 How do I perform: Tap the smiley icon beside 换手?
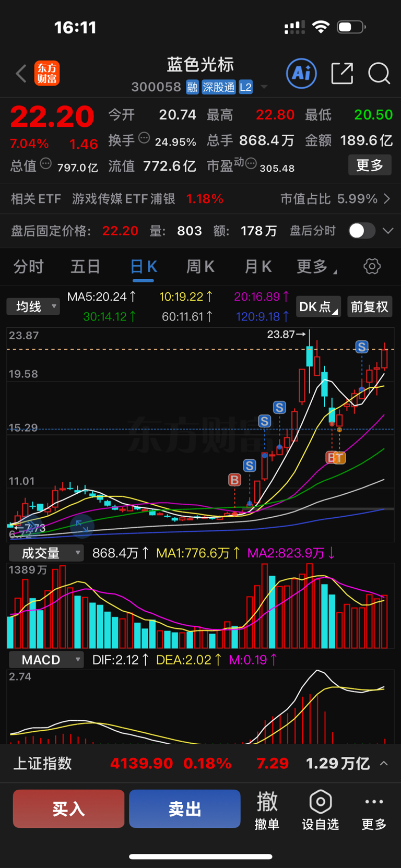(x=144, y=138)
